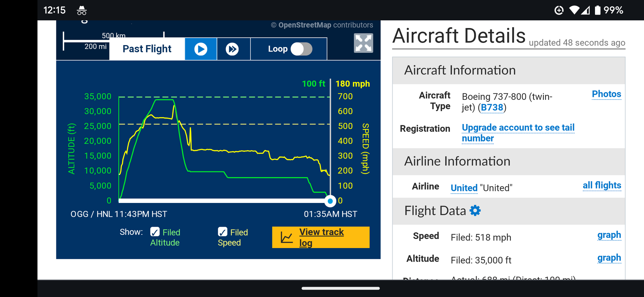The width and height of the screenshot is (644, 297).
Task: View all flights for United
Action: pyautogui.click(x=602, y=185)
